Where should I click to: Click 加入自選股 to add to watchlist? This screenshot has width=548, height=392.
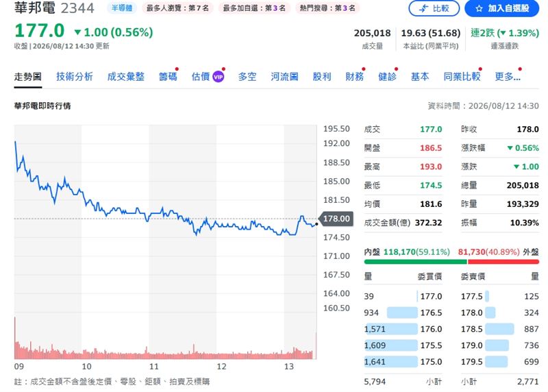[x=502, y=8]
